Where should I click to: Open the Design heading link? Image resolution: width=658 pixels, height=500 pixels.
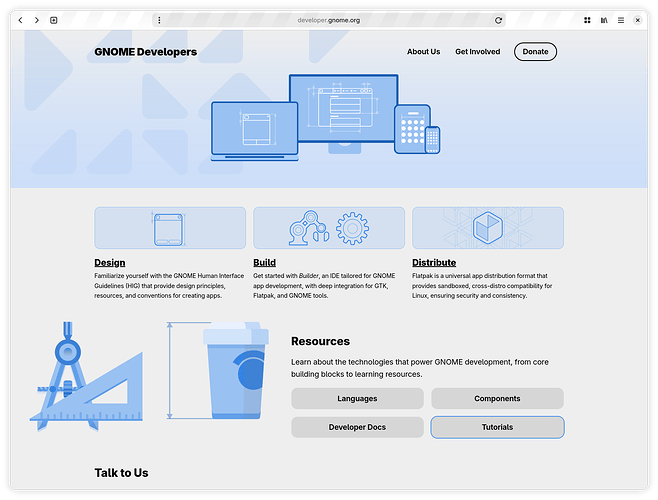click(x=110, y=263)
